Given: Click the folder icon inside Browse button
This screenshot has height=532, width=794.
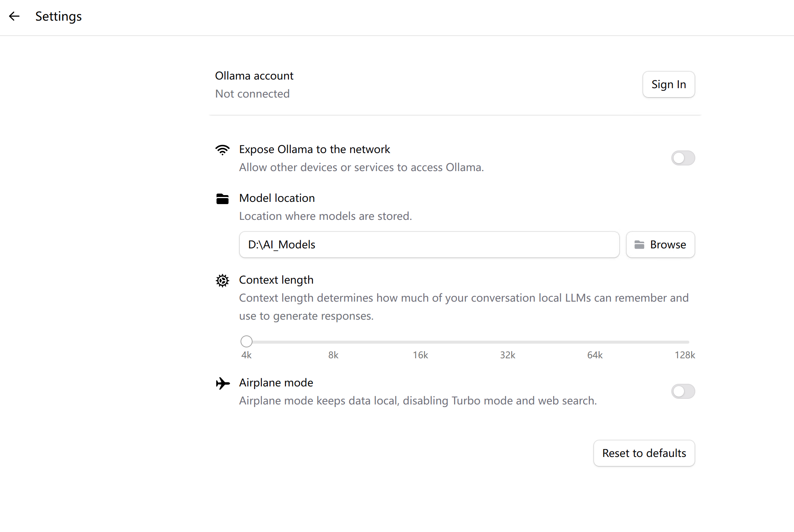Looking at the screenshot, I should coord(639,245).
